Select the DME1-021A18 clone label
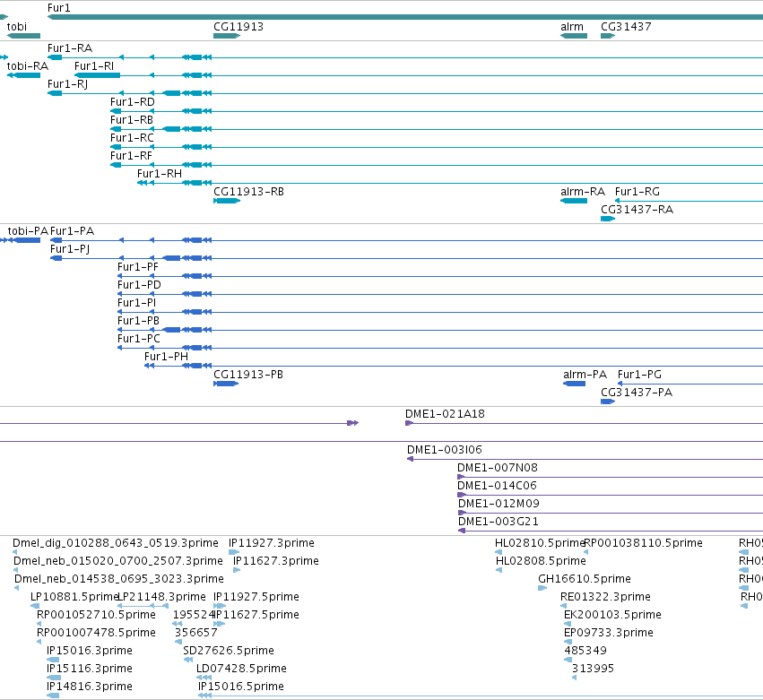 coord(446,414)
